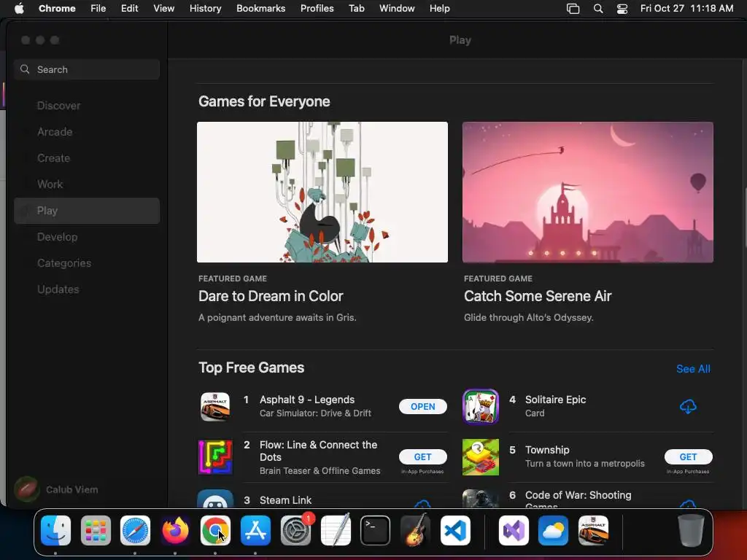This screenshot has height=560, width=747.
Task: Click the Chrome icon in the Dock
Action: coord(215,531)
